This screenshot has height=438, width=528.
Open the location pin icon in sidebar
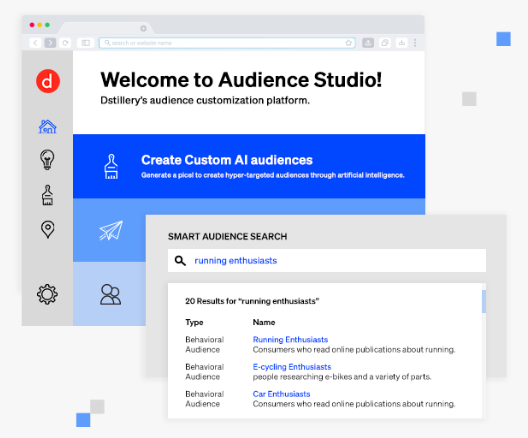(47, 230)
